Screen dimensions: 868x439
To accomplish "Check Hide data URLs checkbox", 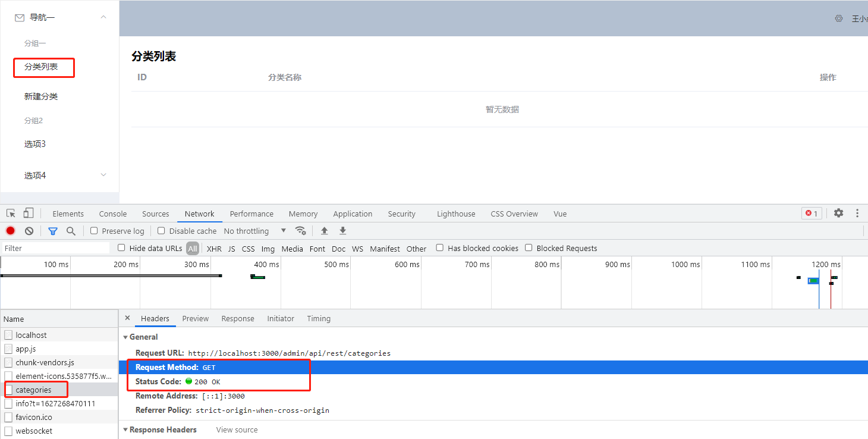I will (x=121, y=248).
